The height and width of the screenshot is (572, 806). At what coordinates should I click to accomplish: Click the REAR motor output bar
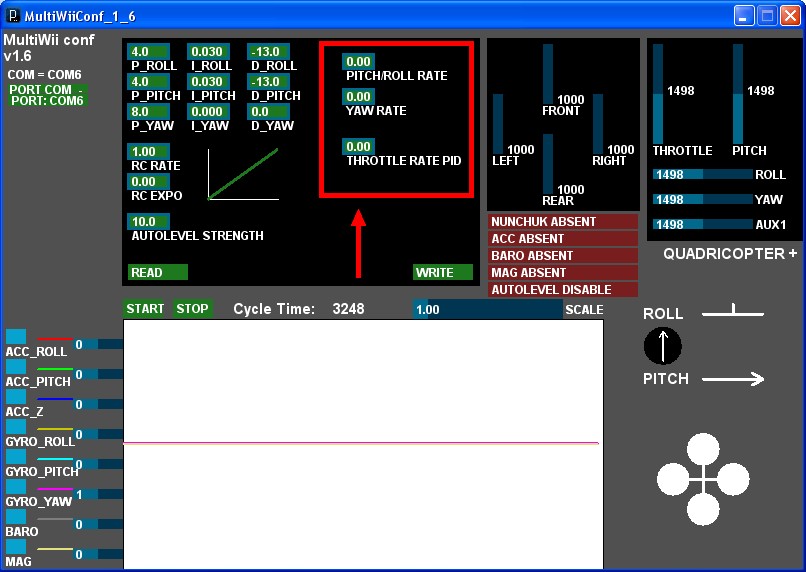tap(548, 164)
